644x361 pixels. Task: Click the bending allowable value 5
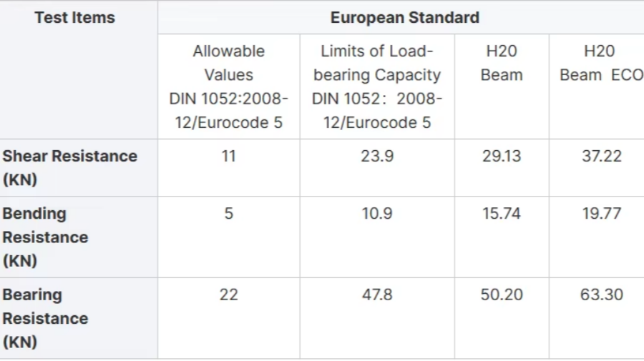click(x=228, y=214)
